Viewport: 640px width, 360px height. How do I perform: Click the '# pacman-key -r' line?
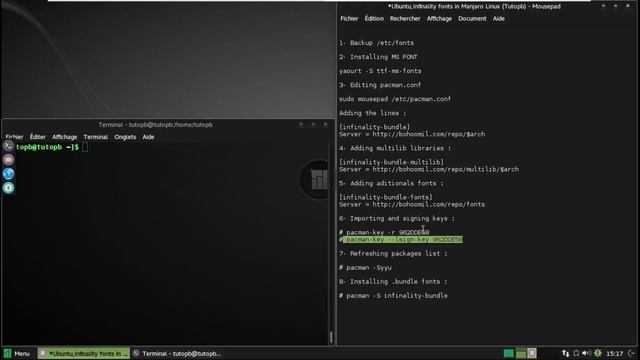pos(384,233)
